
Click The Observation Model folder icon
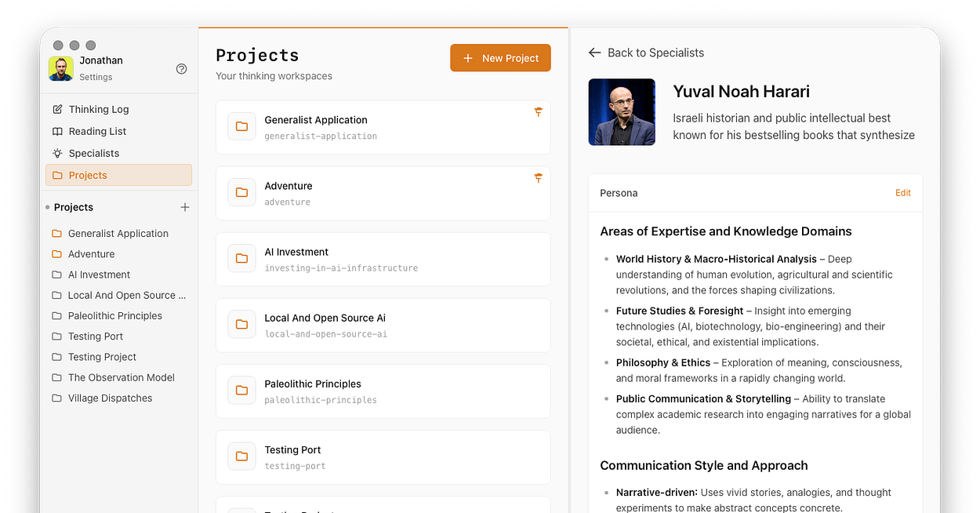[x=56, y=377]
